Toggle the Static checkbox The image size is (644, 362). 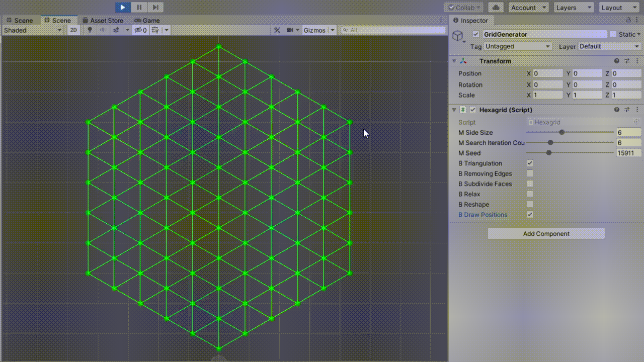(613, 34)
